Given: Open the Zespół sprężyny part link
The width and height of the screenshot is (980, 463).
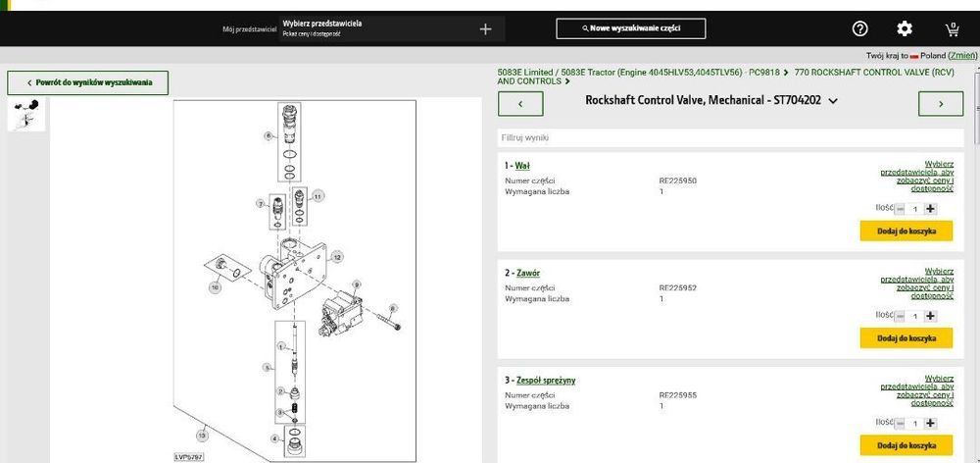Looking at the screenshot, I should [546, 380].
